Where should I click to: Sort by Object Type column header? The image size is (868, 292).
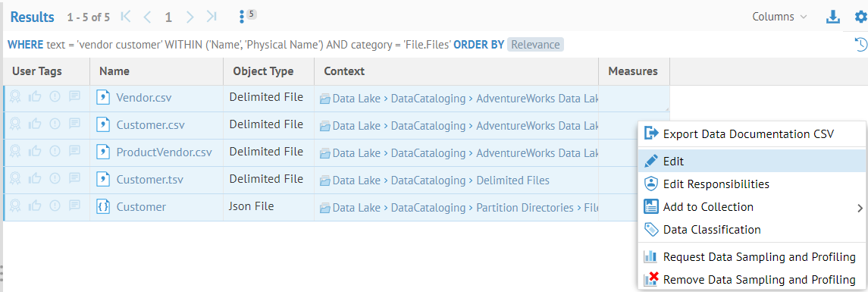click(x=263, y=71)
